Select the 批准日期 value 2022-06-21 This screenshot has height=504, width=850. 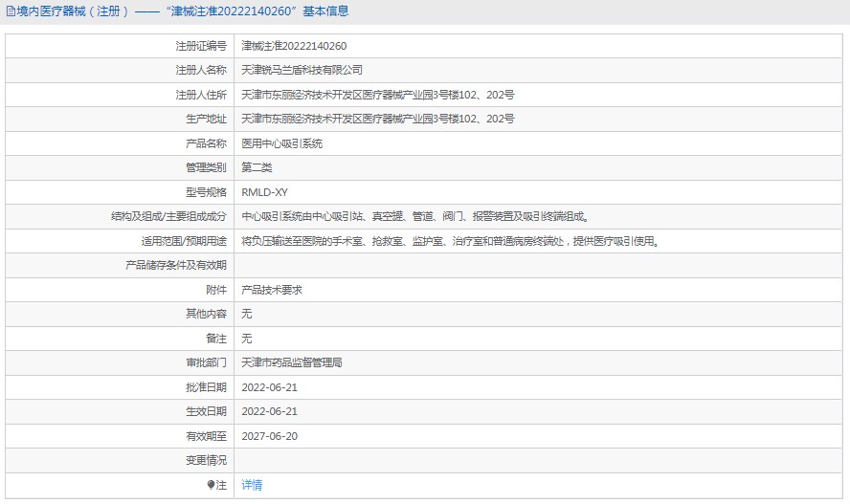coord(269,387)
